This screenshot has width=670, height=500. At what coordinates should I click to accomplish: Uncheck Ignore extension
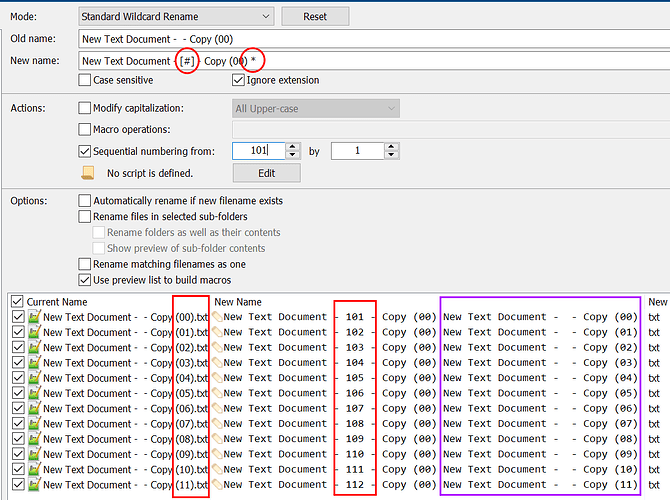238,80
